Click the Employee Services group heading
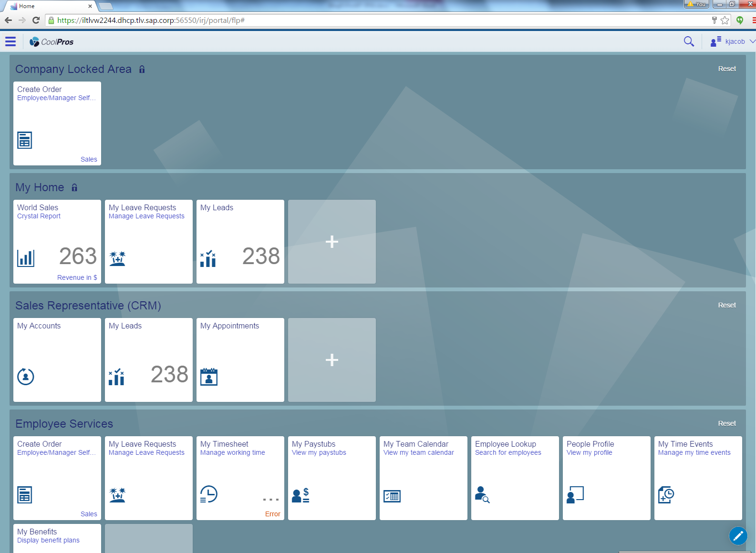This screenshot has height=553, width=756. tap(64, 424)
